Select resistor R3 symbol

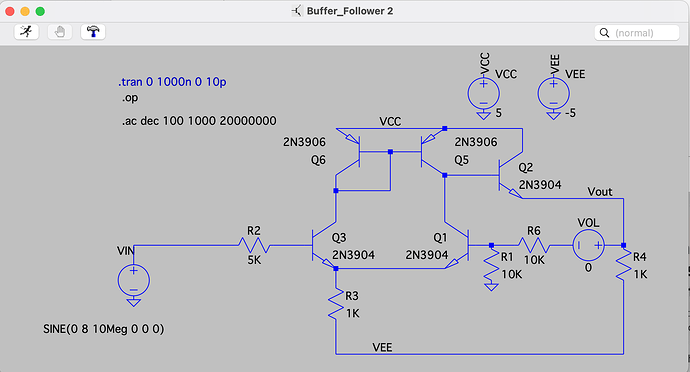coord(336,304)
